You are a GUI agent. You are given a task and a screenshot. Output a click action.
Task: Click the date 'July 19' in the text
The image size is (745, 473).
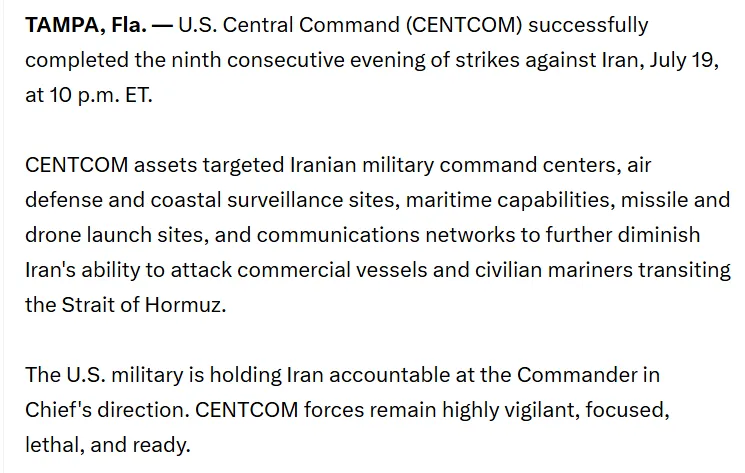pyautogui.click(x=683, y=60)
